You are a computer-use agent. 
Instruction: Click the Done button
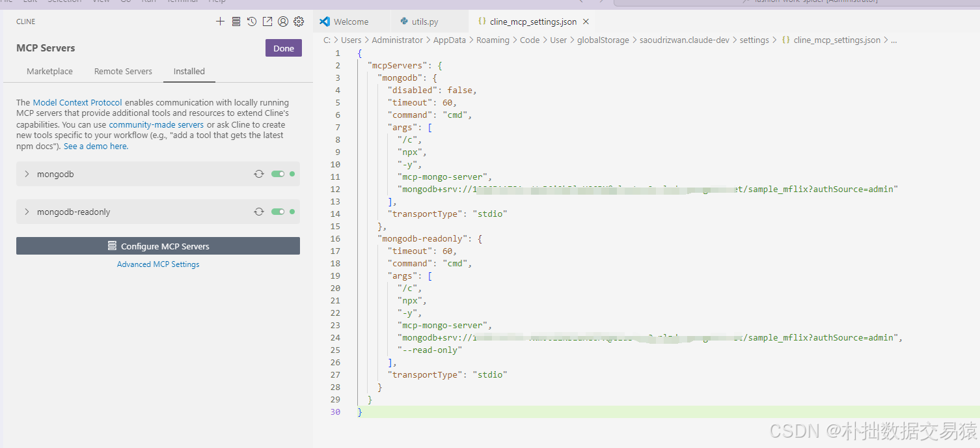[284, 48]
